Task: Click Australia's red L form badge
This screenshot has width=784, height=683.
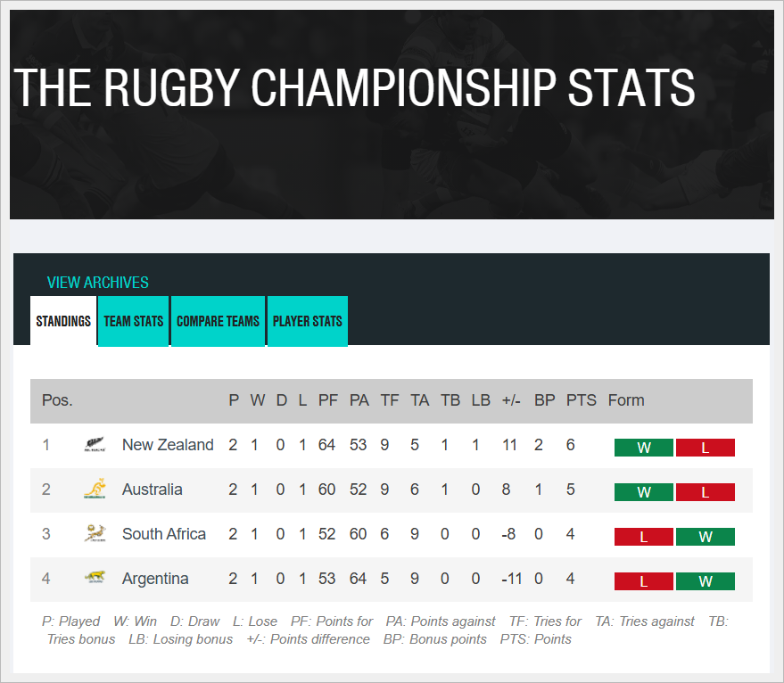Action: tap(706, 492)
